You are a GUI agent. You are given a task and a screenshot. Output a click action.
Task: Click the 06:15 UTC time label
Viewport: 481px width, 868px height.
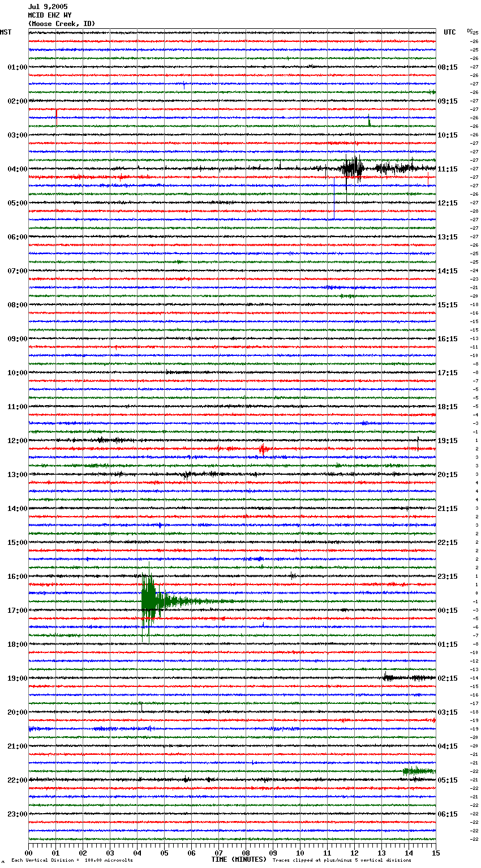coord(448,814)
